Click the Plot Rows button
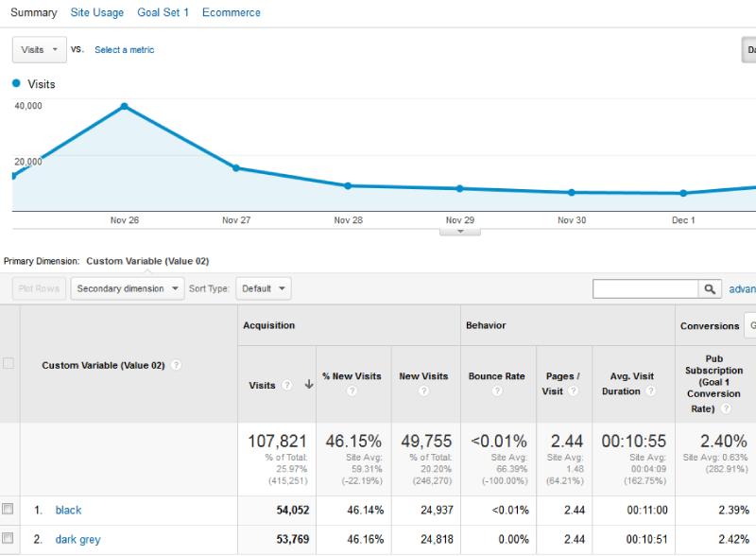The height and width of the screenshot is (556, 756). point(39,288)
